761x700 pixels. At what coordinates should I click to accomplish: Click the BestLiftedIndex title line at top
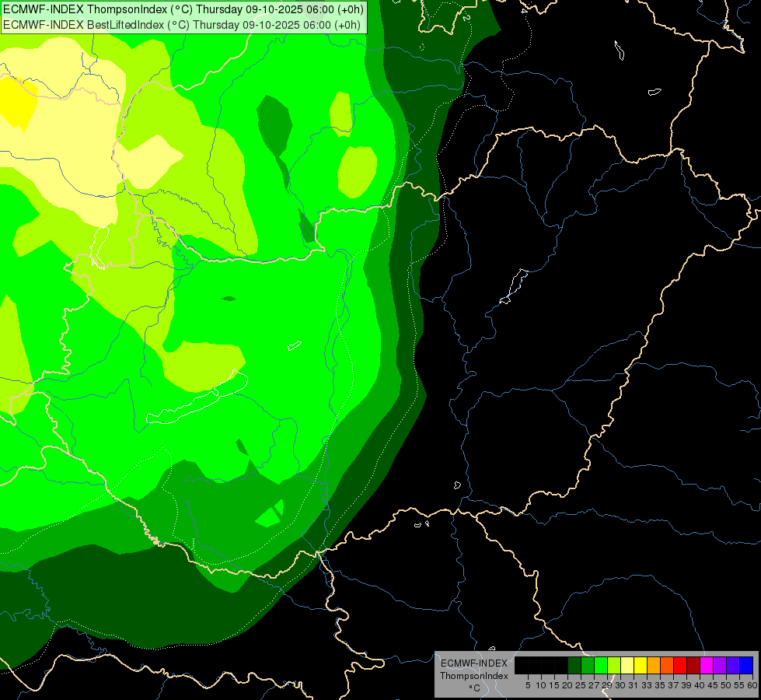pos(182,25)
